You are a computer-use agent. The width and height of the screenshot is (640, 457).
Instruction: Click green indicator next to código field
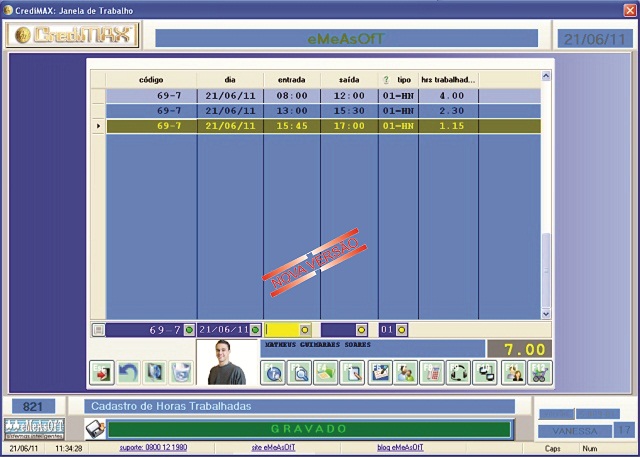tap(189, 330)
